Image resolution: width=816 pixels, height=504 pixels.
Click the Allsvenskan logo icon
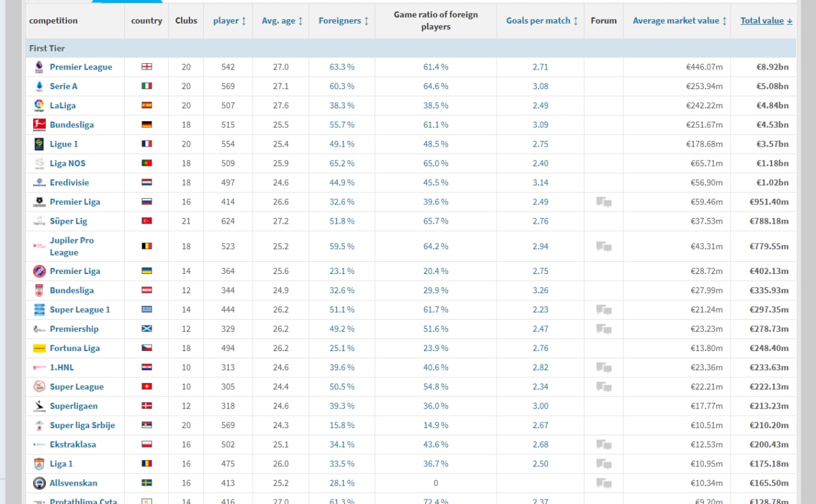(x=40, y=483)
